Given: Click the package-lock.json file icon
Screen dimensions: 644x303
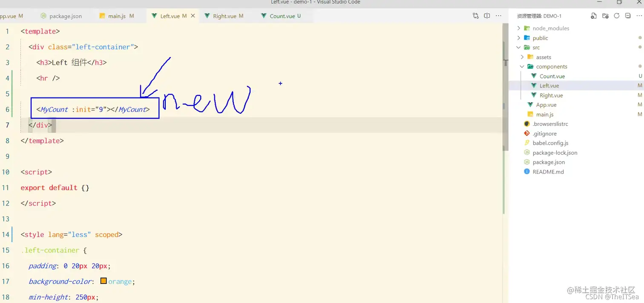Looking at the screenshot, I should point(527,152).
